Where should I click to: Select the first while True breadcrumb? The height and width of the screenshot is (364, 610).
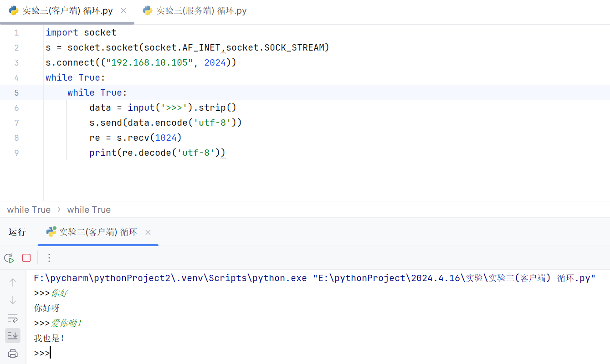(x=29, y=210)
